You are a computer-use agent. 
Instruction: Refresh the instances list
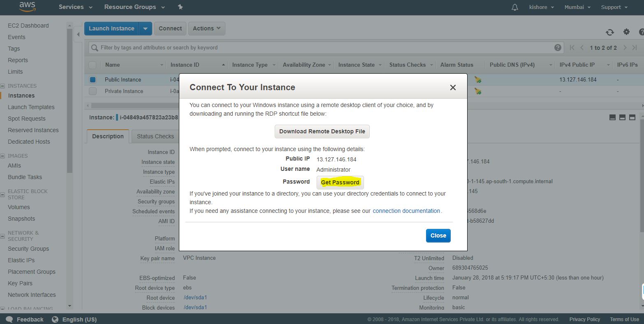(x=609, y=33)
